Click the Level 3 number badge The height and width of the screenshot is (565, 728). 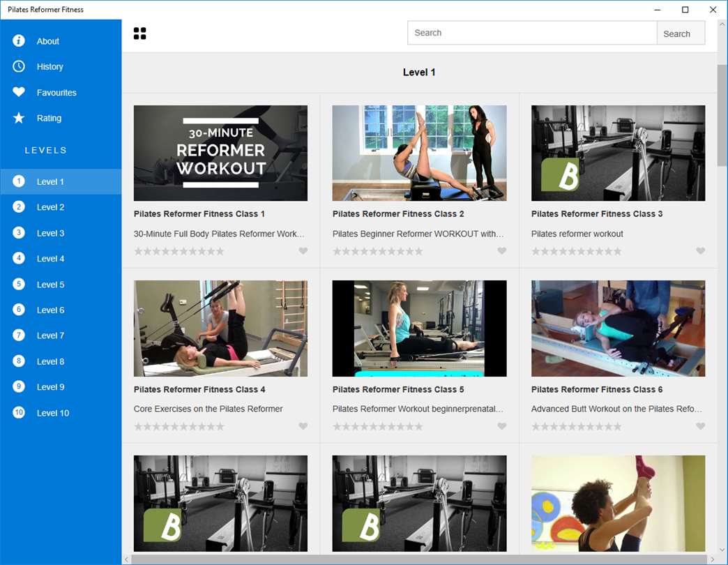coord(19,232)
